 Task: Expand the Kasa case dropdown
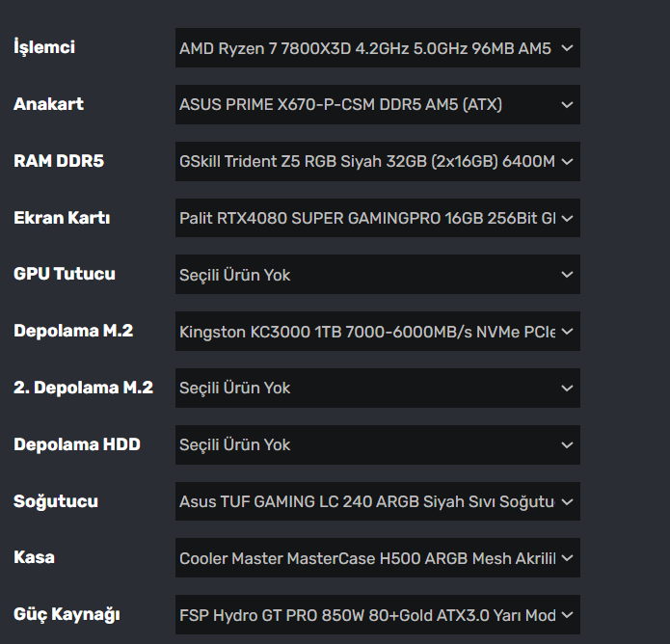(377, 558)
